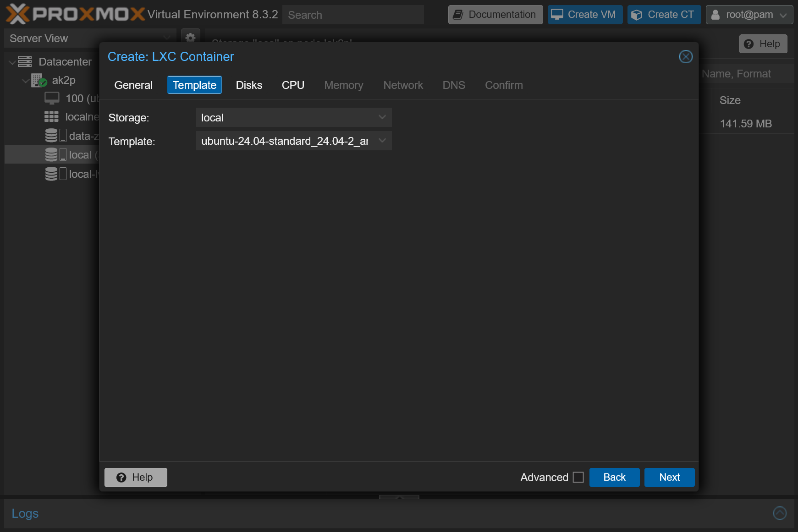Viewport: 798px width, 532px height.
Task: Click the local-lvm storage database icon
Action: (51, 174)
